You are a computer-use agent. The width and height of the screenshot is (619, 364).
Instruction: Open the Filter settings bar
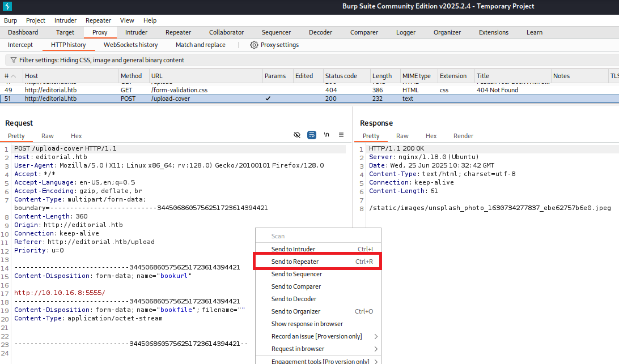(102, 60)
